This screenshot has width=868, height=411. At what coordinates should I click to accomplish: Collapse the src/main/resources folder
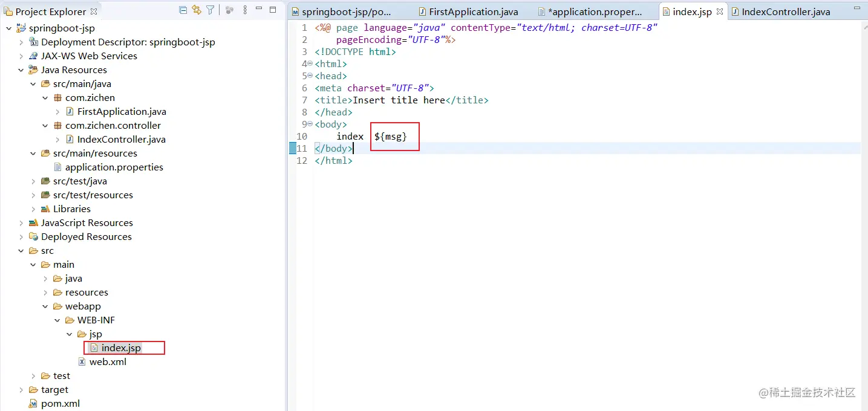33,154
